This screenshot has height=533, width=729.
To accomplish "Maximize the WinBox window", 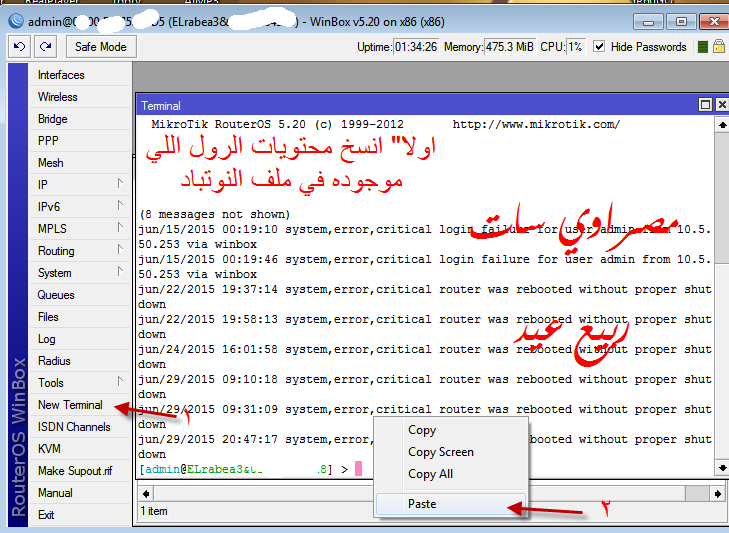I will (x=680, y=21).
